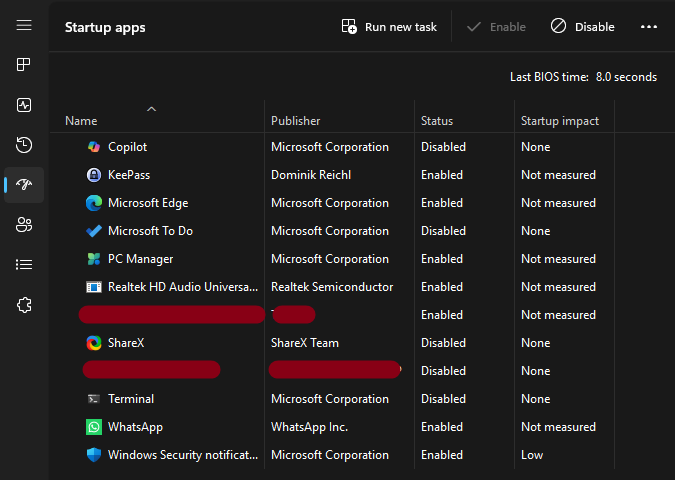Click publisher Dominik Reichl
The image size is (675, 480).
[x=311, y=175]
